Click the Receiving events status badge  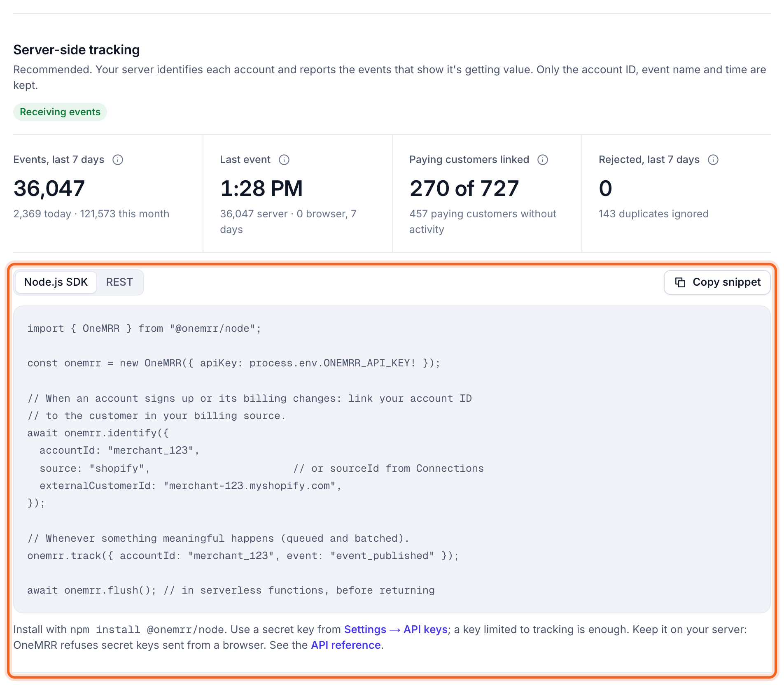[60, 112]
